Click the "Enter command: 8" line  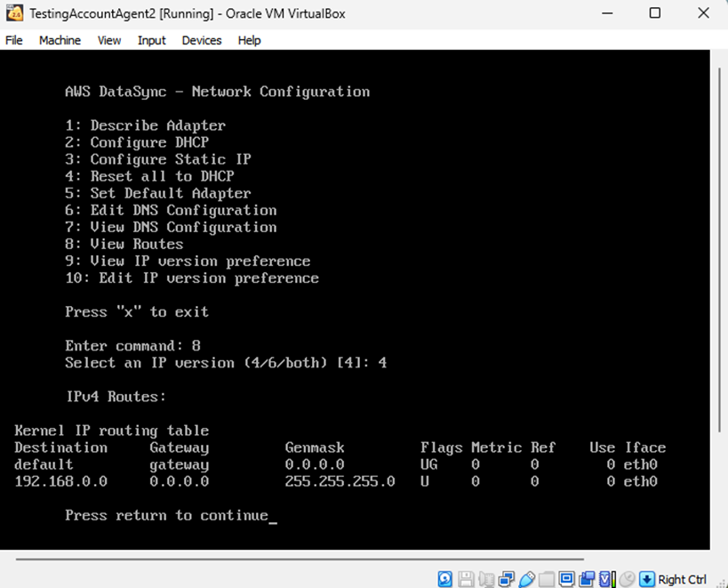(x=132, y=345)
